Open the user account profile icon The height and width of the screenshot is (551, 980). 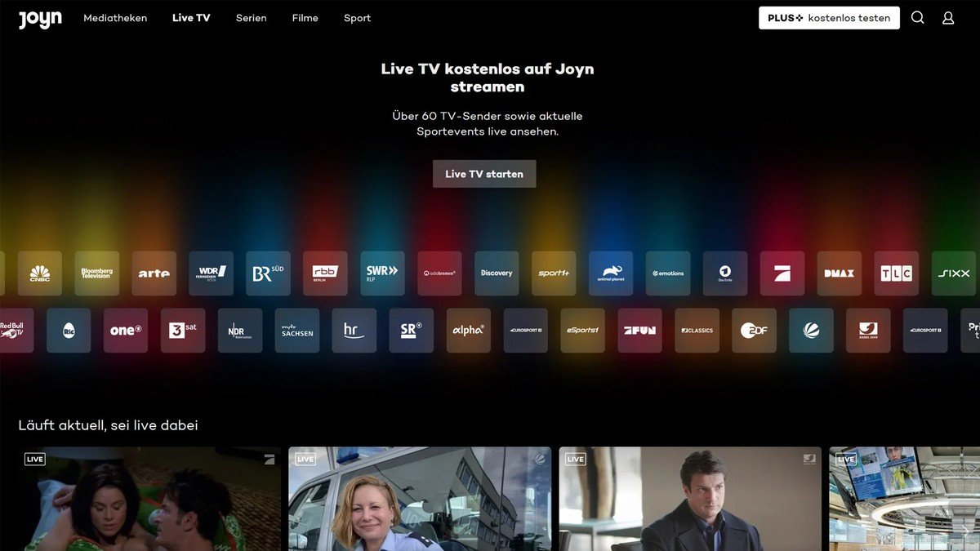[x=948, y=18]
